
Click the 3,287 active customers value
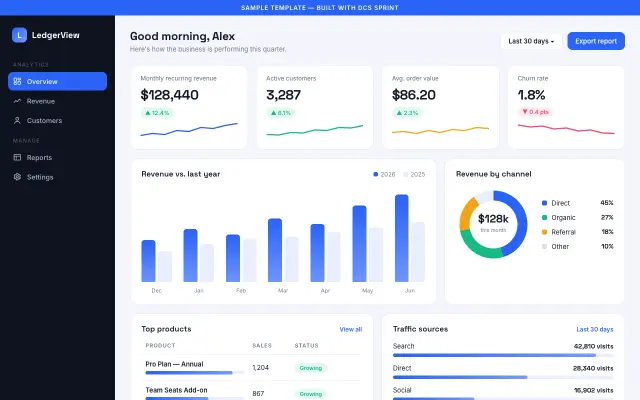coord(283,95)
